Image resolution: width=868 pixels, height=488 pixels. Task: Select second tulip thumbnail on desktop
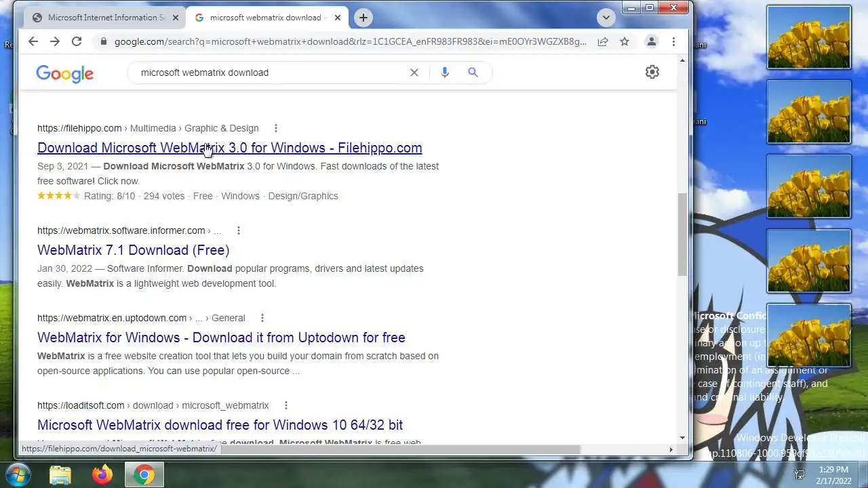(808, 112)
